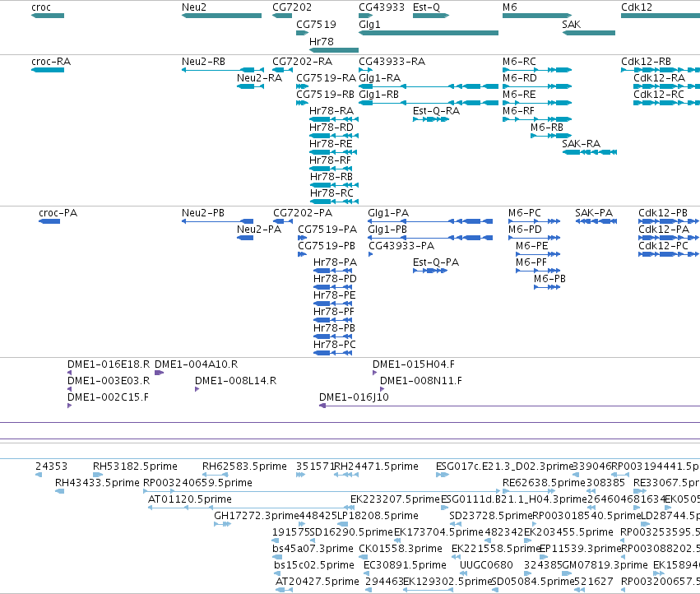Select the RH62583.5prime EST glyph
Image resolution: width=700 pixels, height=594 pixels.
point(216,475)
